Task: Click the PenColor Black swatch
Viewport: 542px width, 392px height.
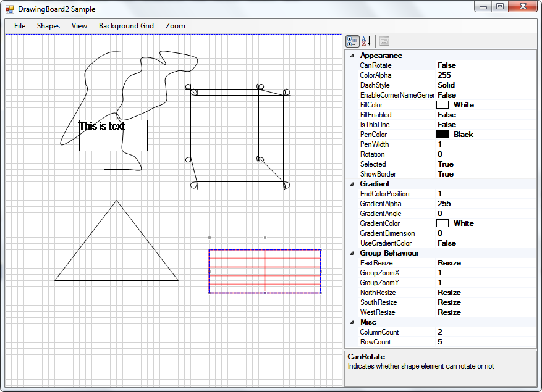Action: [x=442, y=135]
